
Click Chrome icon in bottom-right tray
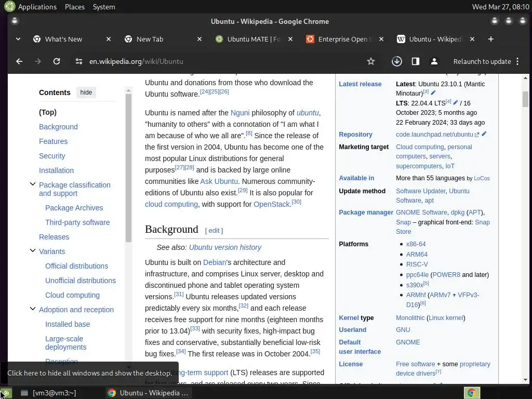pos(472,393)
